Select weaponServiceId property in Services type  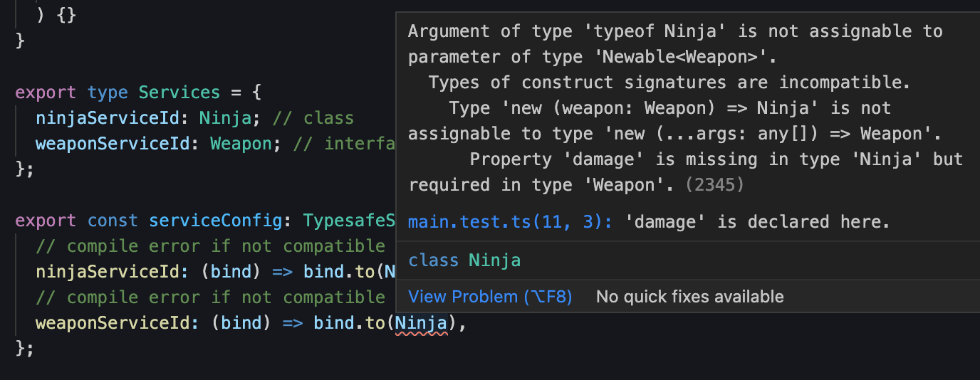(113, 144)
